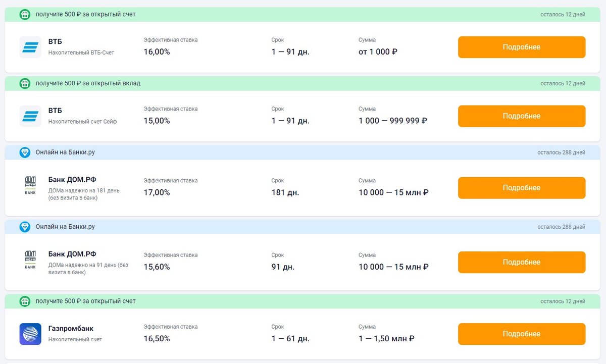This screenshot has height=364, width=606.
Task: Click 'осталось 288 дней' on 181-day offer
Action: 561,152
